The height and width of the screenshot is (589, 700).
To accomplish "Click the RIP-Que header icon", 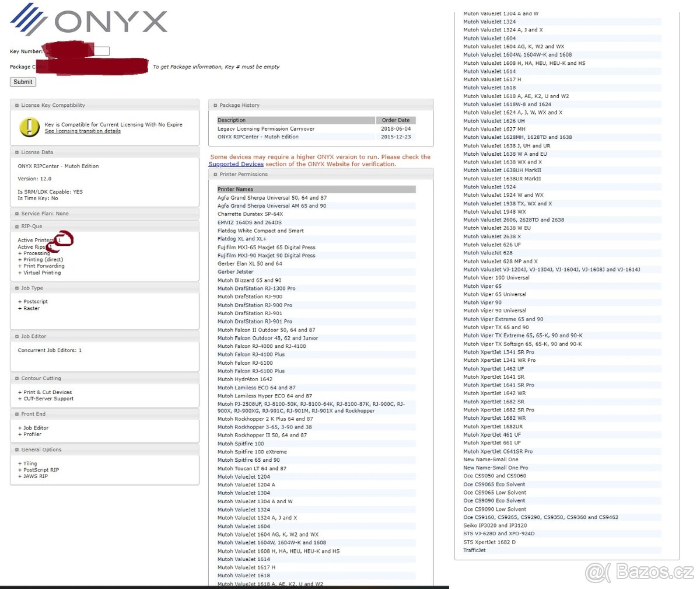I will pos(17,226).
